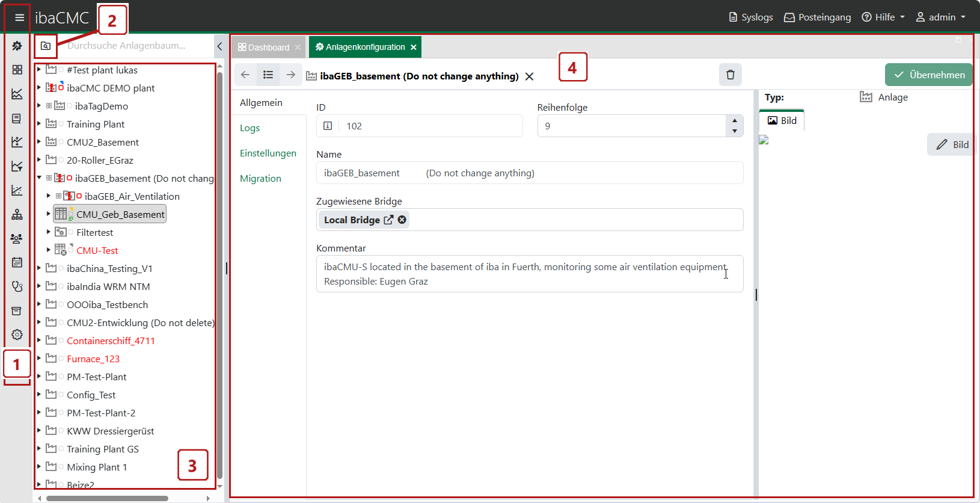Image resolution: width=980 pixels, height=503 pixels.
Task: Collapse the ibaGEB_basement tree node
Action: 39,178
